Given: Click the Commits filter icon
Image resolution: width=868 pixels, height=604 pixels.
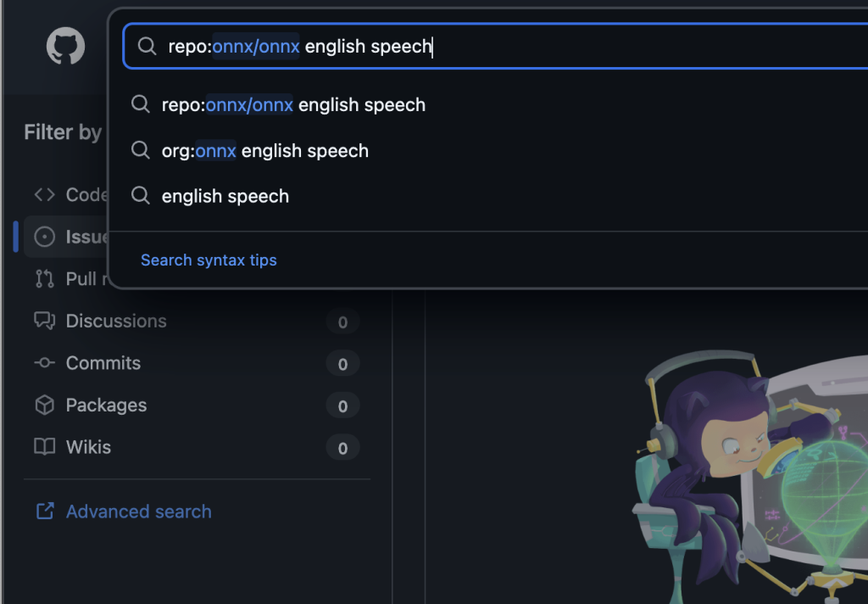Looking at the screenshot, I should [44, 363].
